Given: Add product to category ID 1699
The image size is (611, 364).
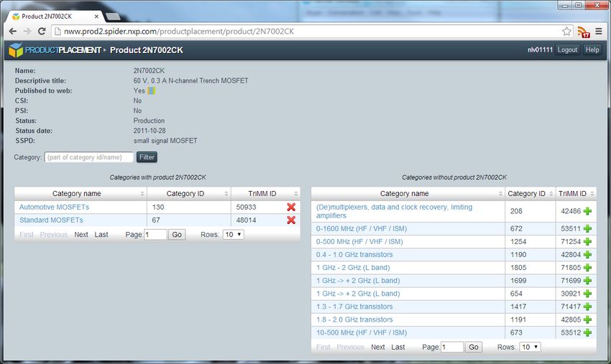Looking at the screenshot, I should [x=587, y=280].
